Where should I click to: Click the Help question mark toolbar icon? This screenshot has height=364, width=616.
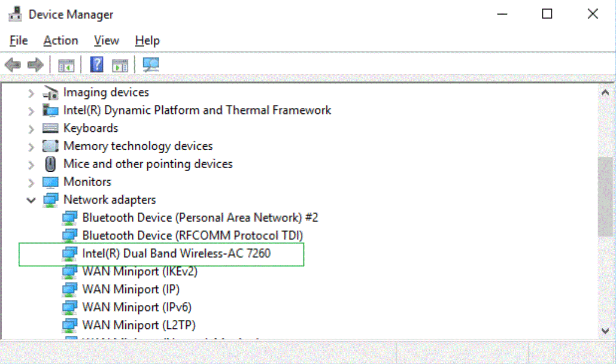[x=97, y=65]
